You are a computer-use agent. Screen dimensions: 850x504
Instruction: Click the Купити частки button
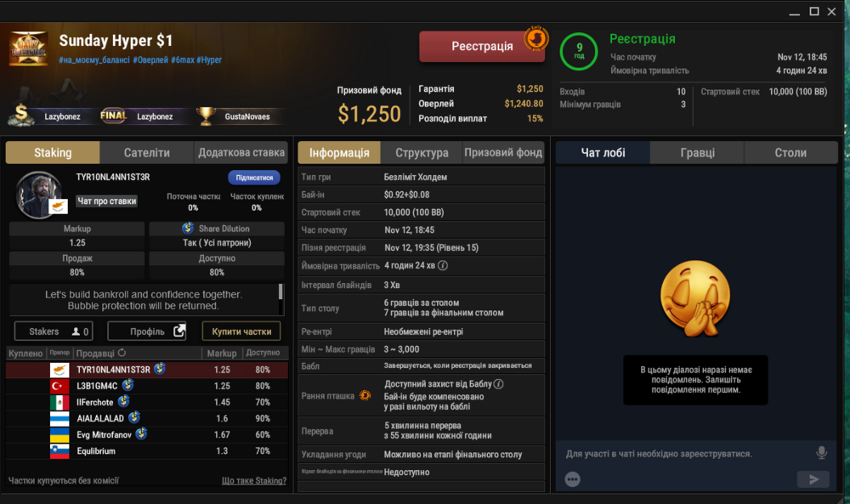pyautogui.click(x=241, y=331)
